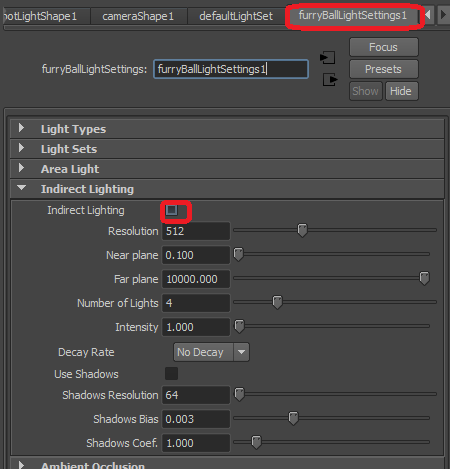
Task: Open the Decay Rate dropdown
Action: [x=211, y=352]
